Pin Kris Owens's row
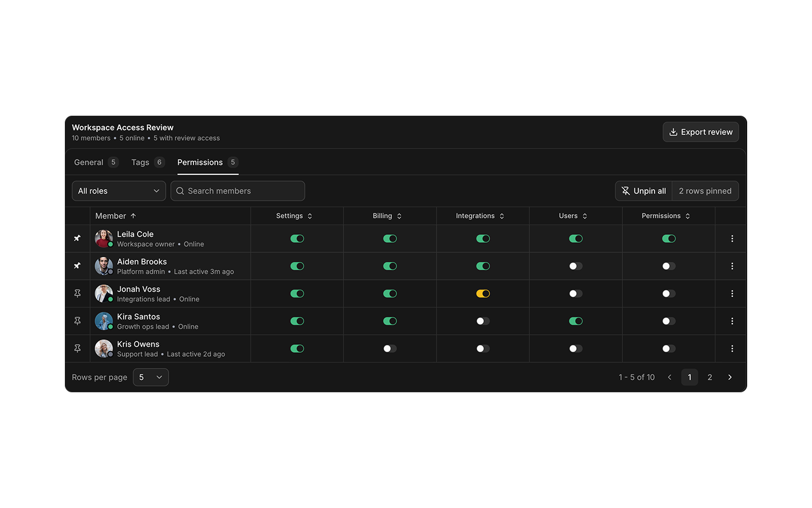Screen dimensions: 812x508 [x=77, y=349]
